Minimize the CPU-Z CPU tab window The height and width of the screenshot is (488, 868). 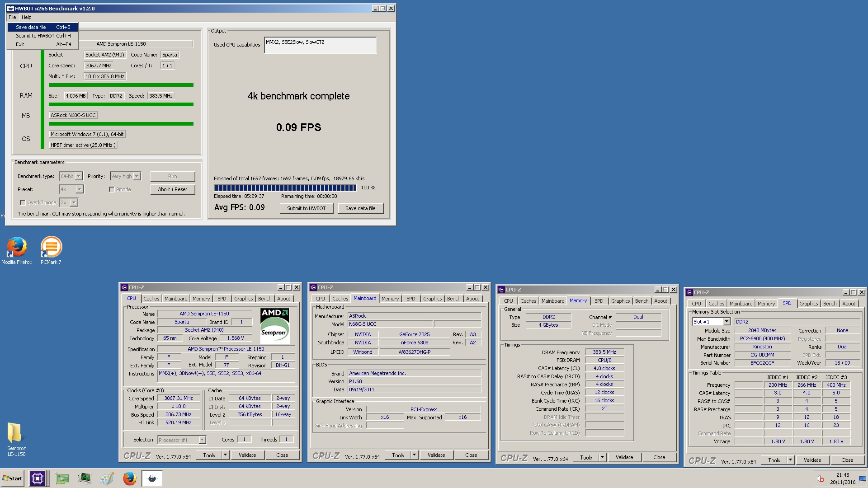(x=281, y=287)
